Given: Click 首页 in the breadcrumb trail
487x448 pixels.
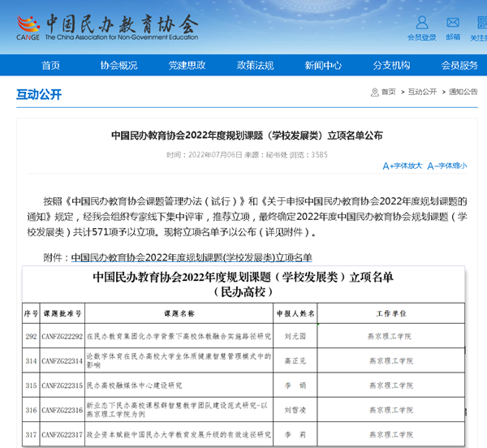Looking at the screenshot, I should click(x=388, y=92).
